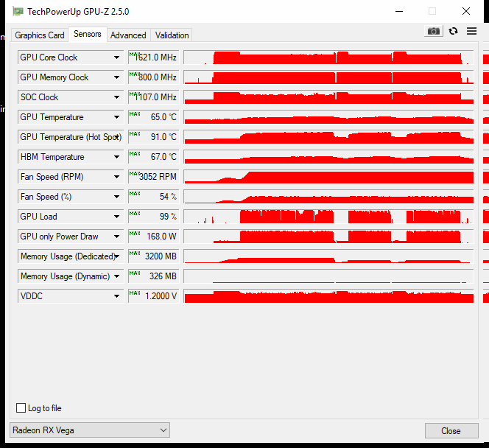489x448 pixels.
Task: Click the 1.2000 V VDDC value
Action: [x=154, y=296]
